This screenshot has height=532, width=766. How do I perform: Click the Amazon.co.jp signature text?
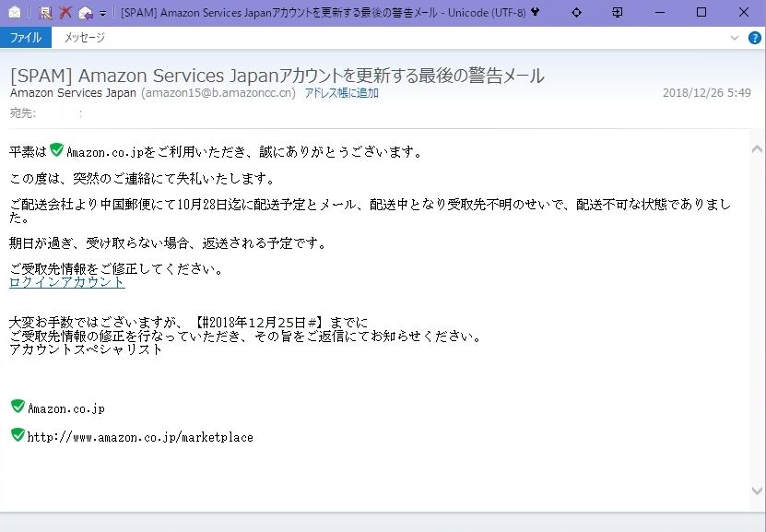66,408
